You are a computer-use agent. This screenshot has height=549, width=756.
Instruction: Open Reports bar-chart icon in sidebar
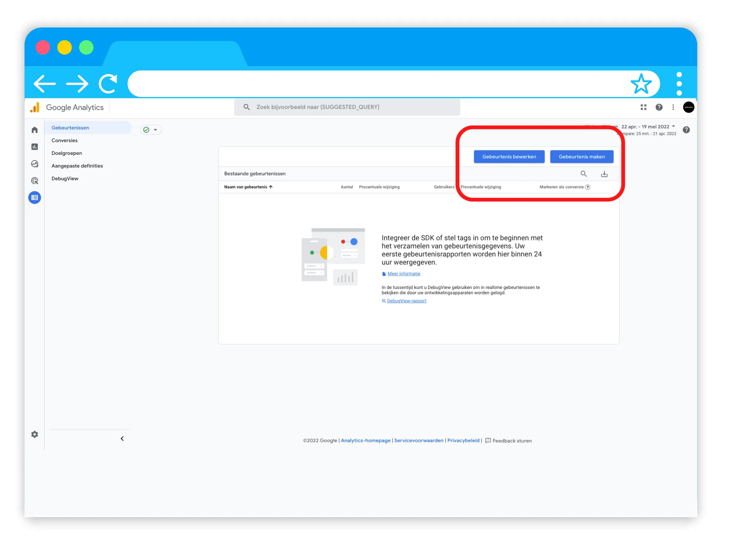pyautogui.click(x=34, y=147)
